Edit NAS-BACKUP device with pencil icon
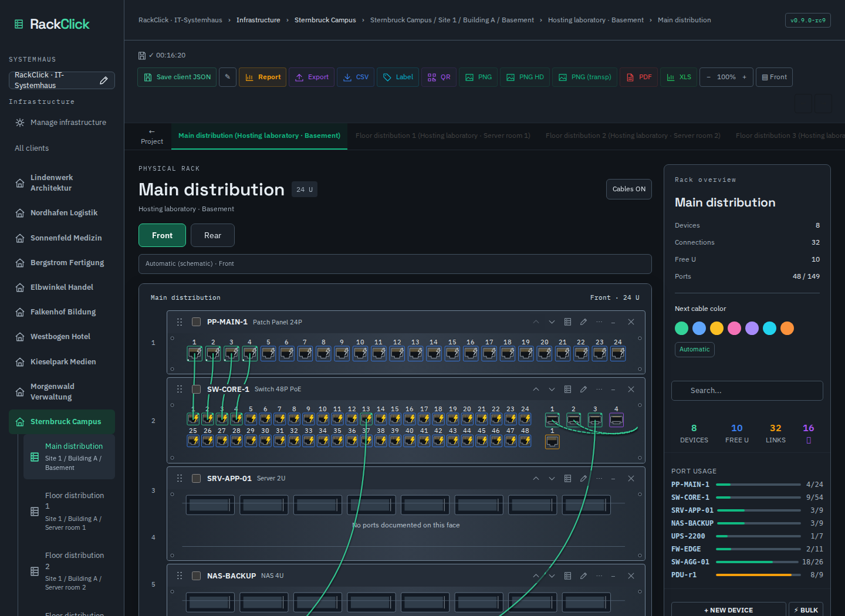This screenshot has height=616, width=845. (x=583, y=576)
